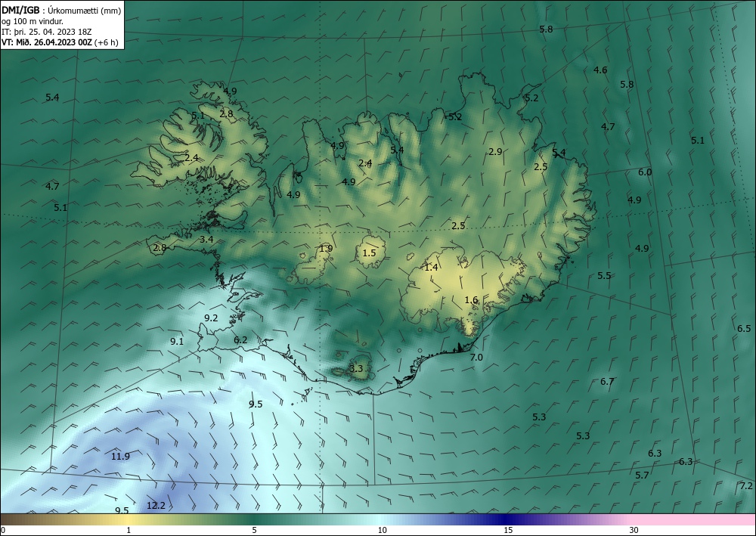Click the yellow band of the color scale
Viewport: 756px width, 536px height.
(x=126, y=519)
